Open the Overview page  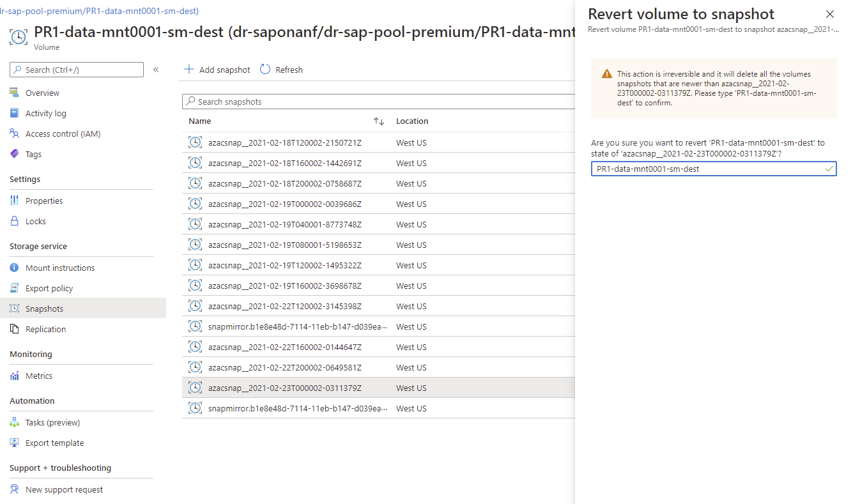pyautogui.click(x=42, y=93)
